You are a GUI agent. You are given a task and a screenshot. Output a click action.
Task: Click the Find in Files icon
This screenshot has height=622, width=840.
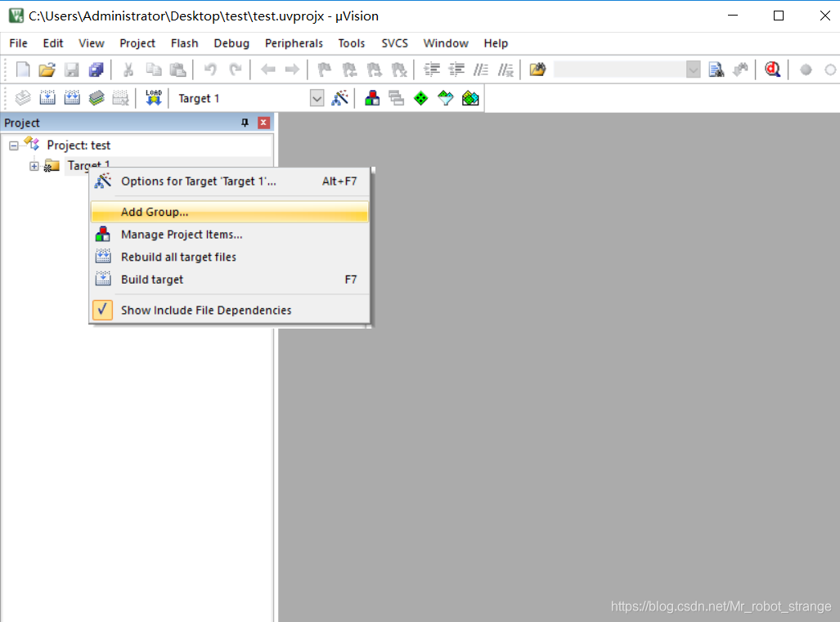(x=538, y=69)
